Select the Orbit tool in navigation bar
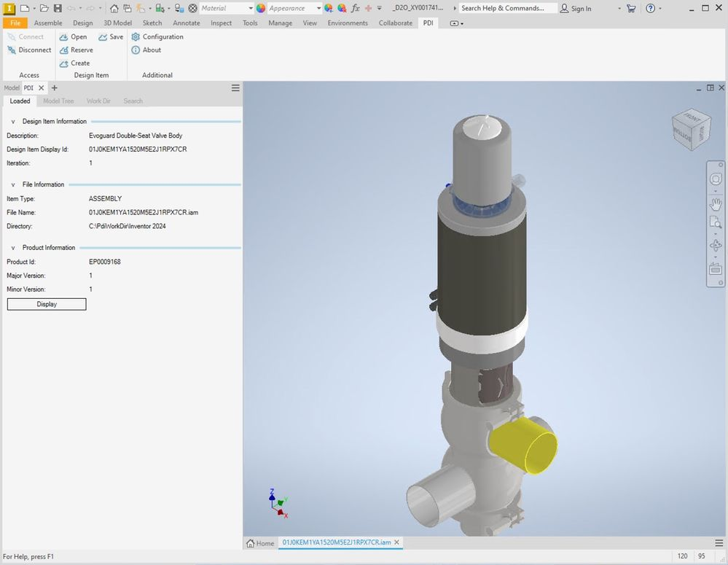The height and width of the screenshot is (565, 728). (716, 245)
